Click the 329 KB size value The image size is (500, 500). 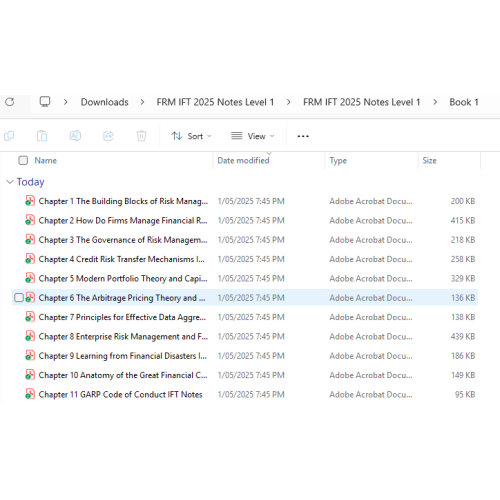tap(463, 278)
